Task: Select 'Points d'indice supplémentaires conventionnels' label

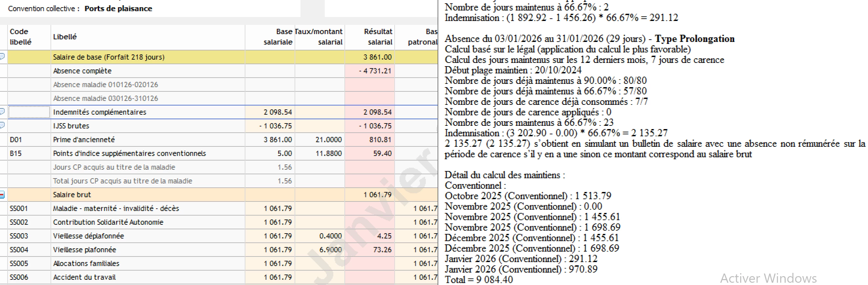Action: pos(129,153)
